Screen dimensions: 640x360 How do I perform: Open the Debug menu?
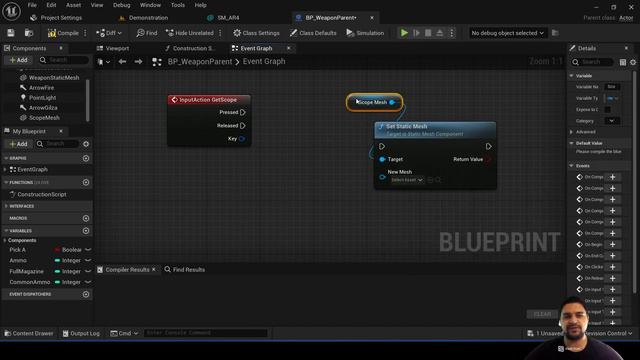click(x=122, y=5)
